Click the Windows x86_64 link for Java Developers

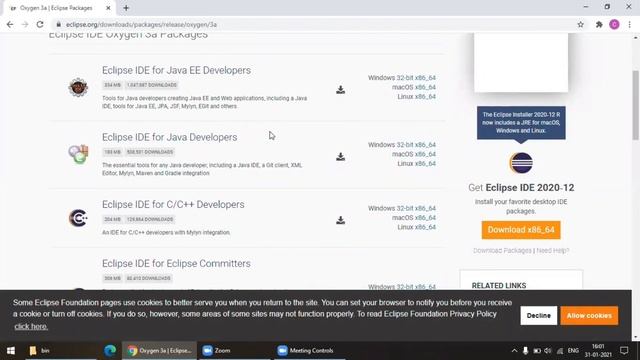(x=425, y=144)
